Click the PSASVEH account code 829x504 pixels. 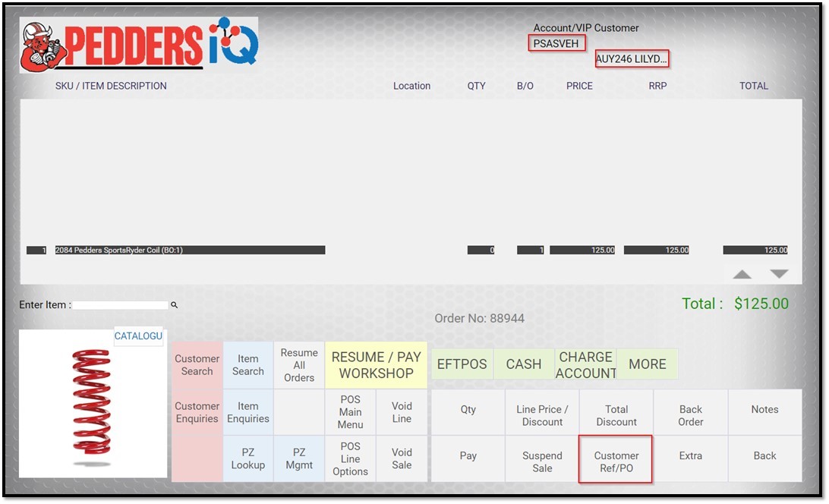click(556, 43)
